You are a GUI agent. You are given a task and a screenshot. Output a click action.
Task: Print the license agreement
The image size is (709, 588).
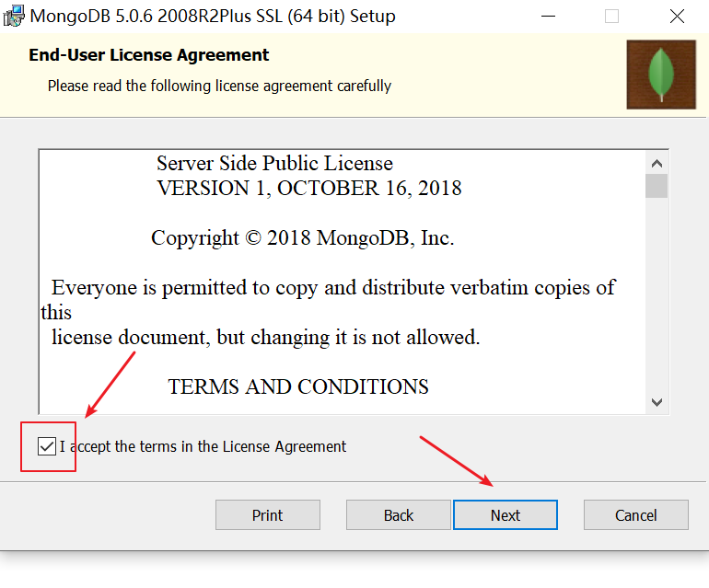click(268, 514)
